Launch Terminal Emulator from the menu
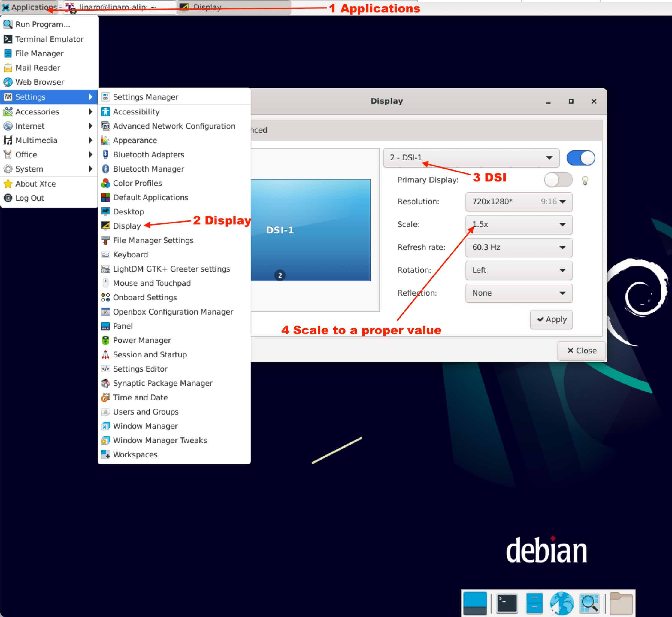This screenshot has height=617, width=672. (49, 39)
